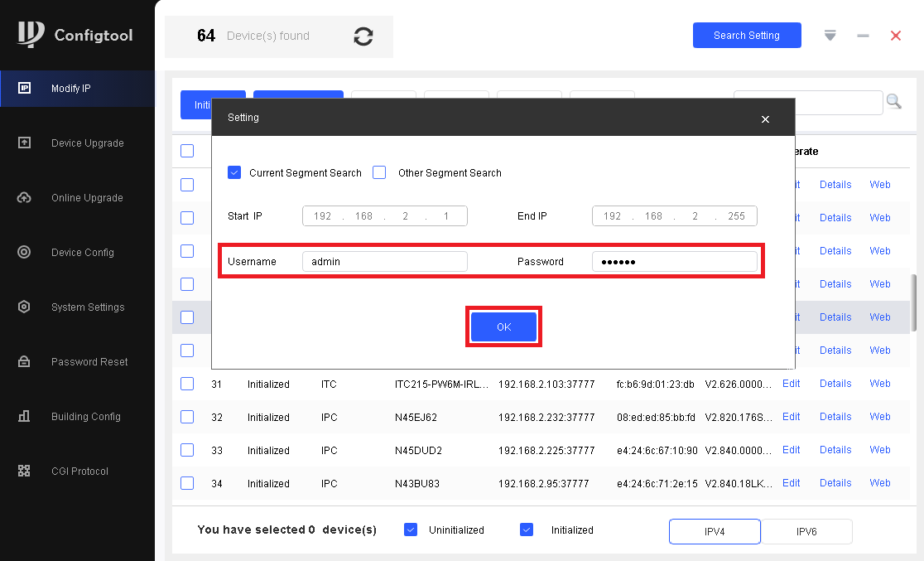Click the Search Setting button

746,36
